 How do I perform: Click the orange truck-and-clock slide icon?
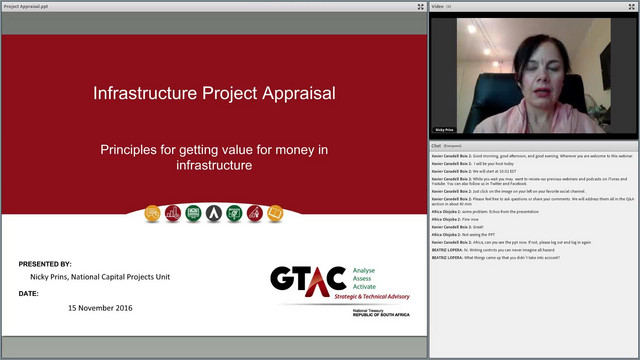pos(153,213)
